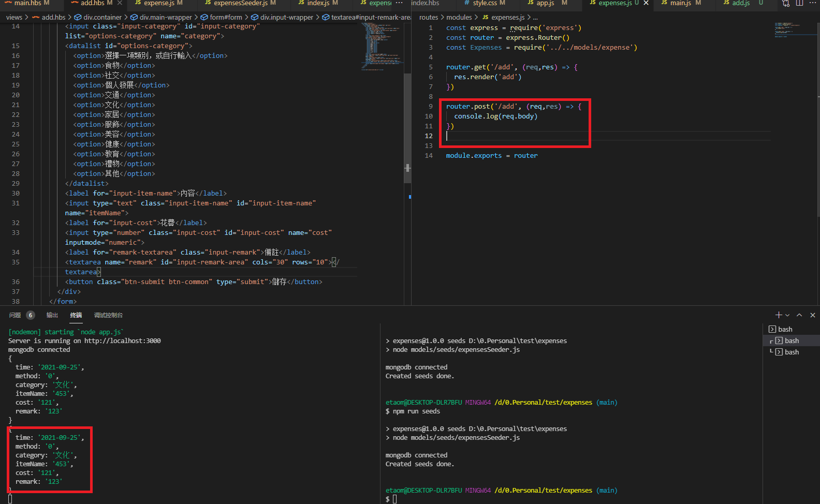Maximize terminal panel with the up chevron

point(799,315)
